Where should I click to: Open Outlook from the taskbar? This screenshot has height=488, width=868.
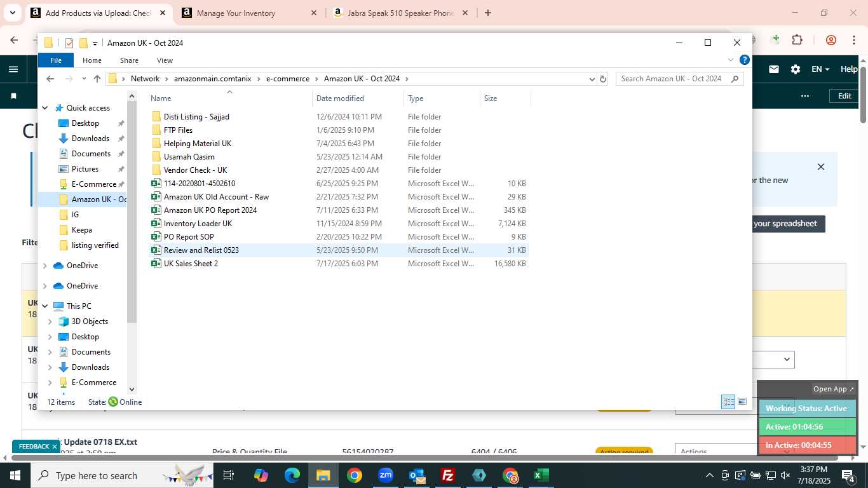tap(417, 475)
